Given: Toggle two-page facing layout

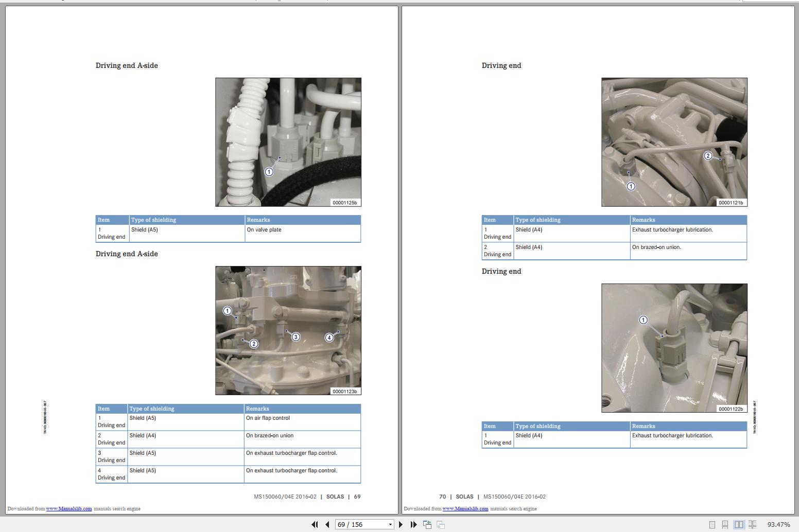Looking at the screenshot, I should pyautogui.click(x=739, y=524).
